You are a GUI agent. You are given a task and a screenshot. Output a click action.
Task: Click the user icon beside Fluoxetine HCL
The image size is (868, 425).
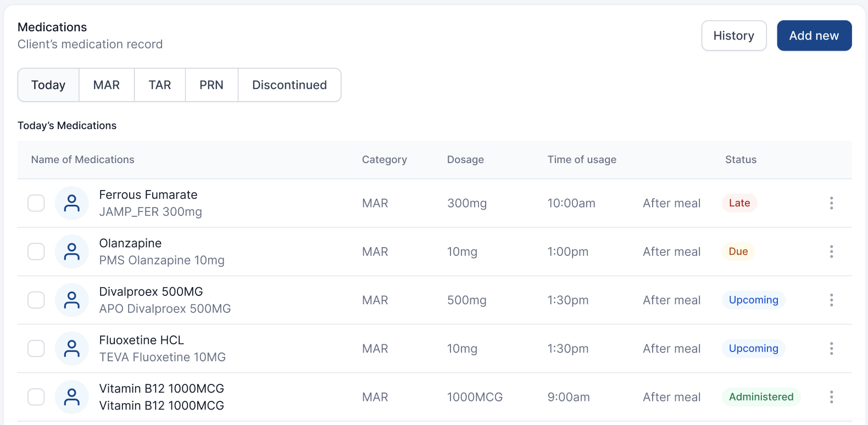click(x=72, y=348)
